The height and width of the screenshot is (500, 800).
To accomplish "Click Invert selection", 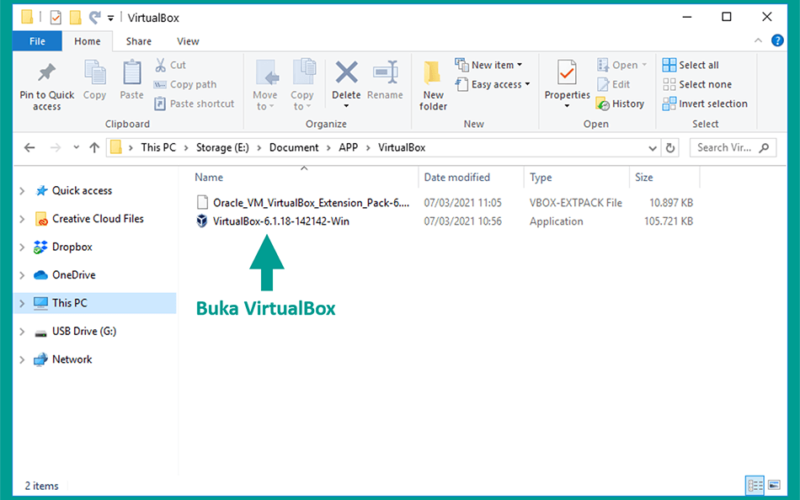I will (x=705, y=104).
